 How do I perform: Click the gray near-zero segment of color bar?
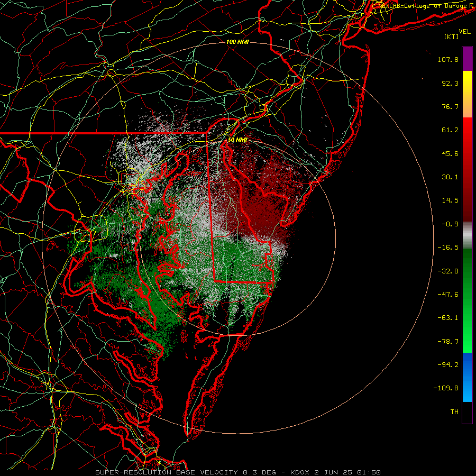click(x=467, y=235)
